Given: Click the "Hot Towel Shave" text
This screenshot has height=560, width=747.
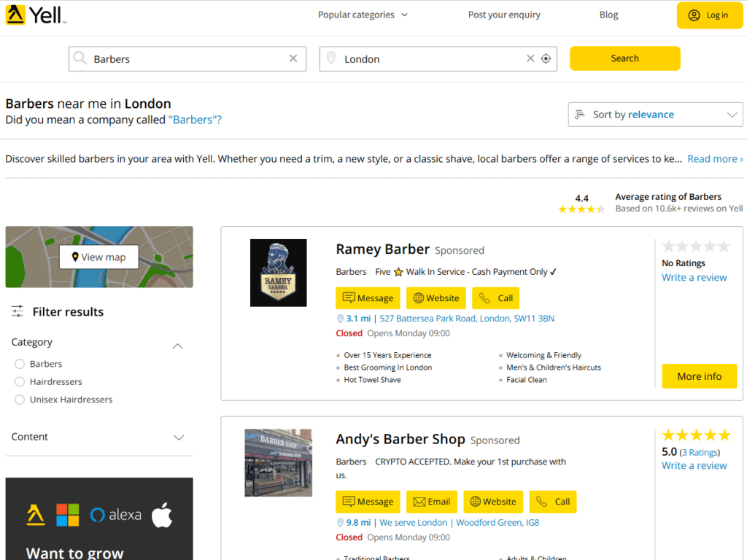Looking at the screenshot, I should point(372,379).
